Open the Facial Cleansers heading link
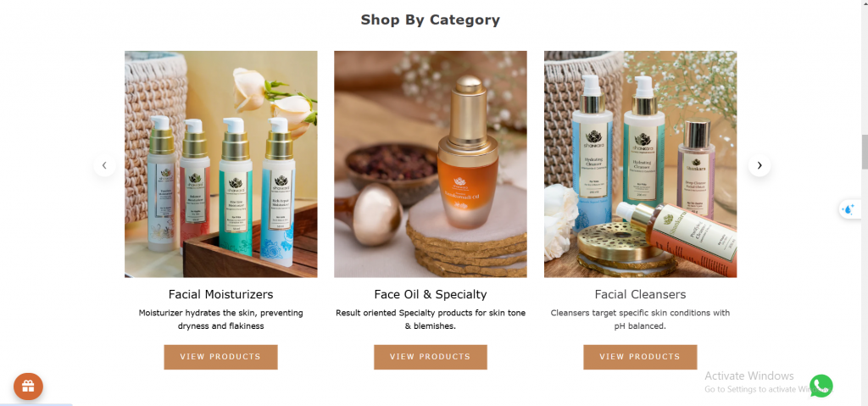Viewport: 868px width, 406px height. tap(640, 294)
